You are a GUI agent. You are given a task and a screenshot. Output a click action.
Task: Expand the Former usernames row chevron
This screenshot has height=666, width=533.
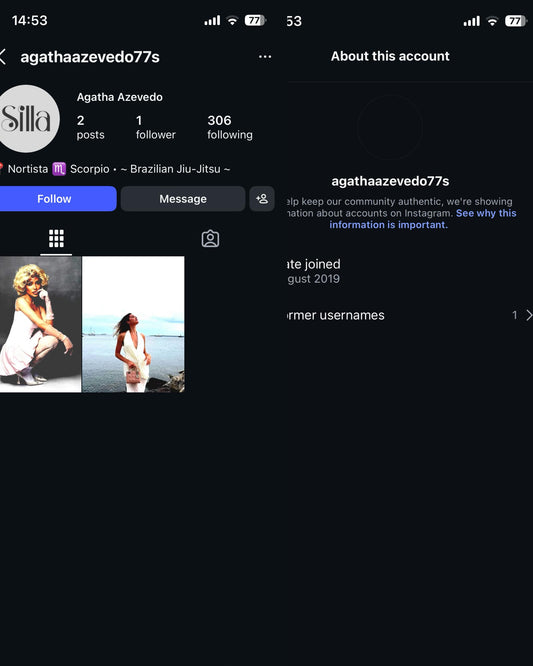[x=529, y=315]
